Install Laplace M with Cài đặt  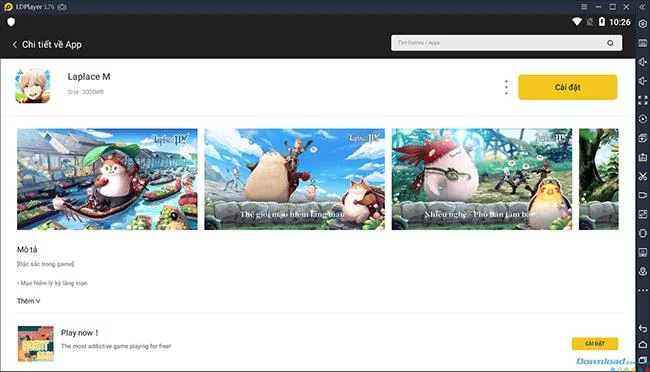[x=568, y=87]
